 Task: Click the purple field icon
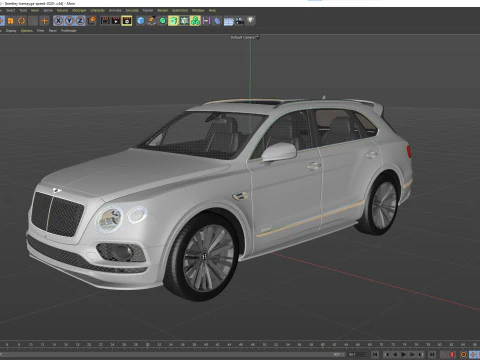pos(206,21)
